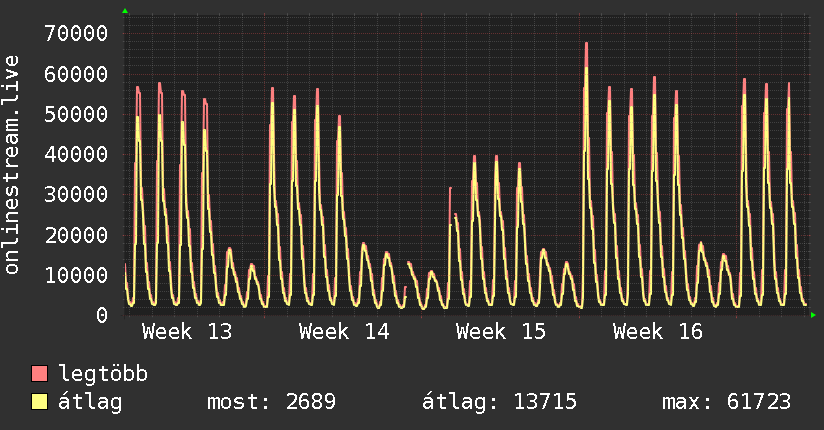Click the max: 61723 statistic
The height and width of the screenshot is (430, 824).
point(726,402)
